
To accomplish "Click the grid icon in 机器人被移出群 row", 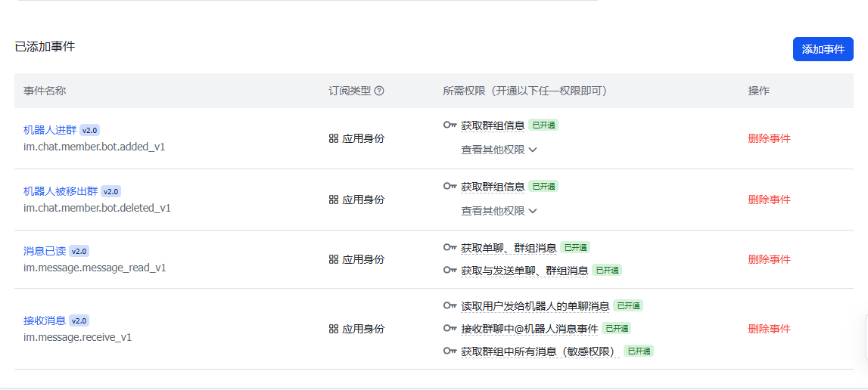I will (334, 200).
